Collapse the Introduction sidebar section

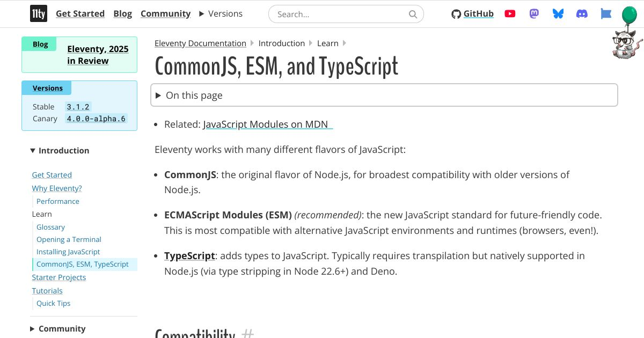click(59, 150)
